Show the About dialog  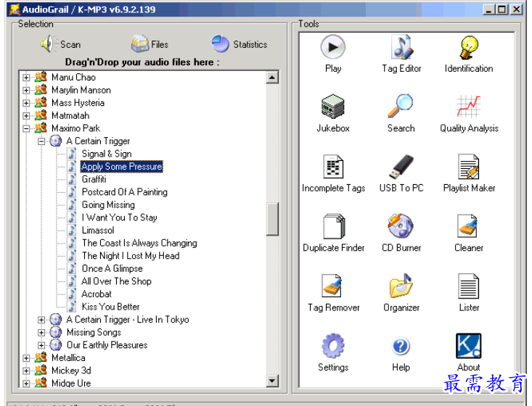(x=469, y=353)
